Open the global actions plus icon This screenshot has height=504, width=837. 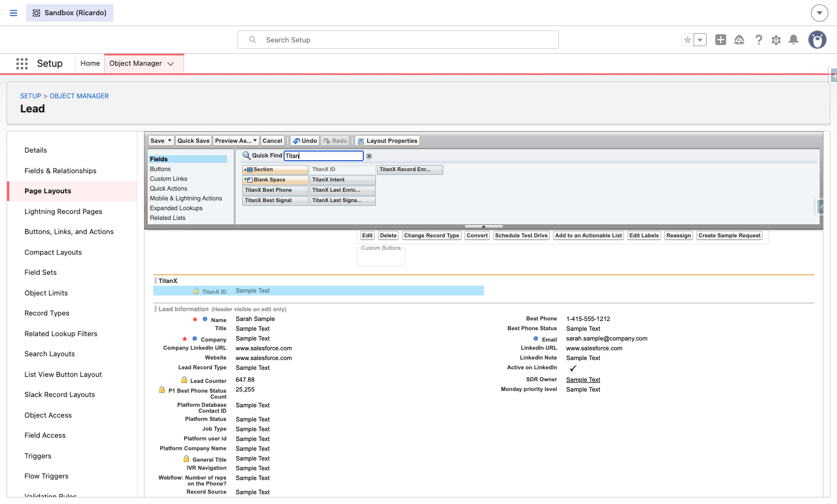(721, 40)
